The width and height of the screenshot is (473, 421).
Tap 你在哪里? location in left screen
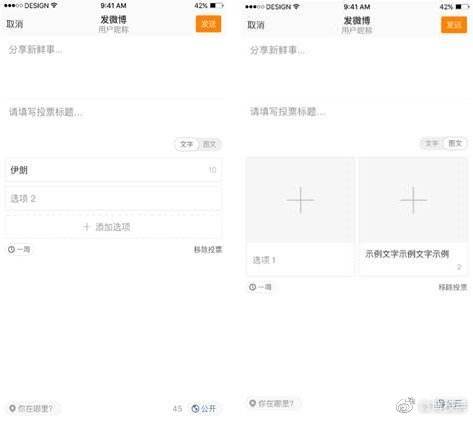coord(31,408)
